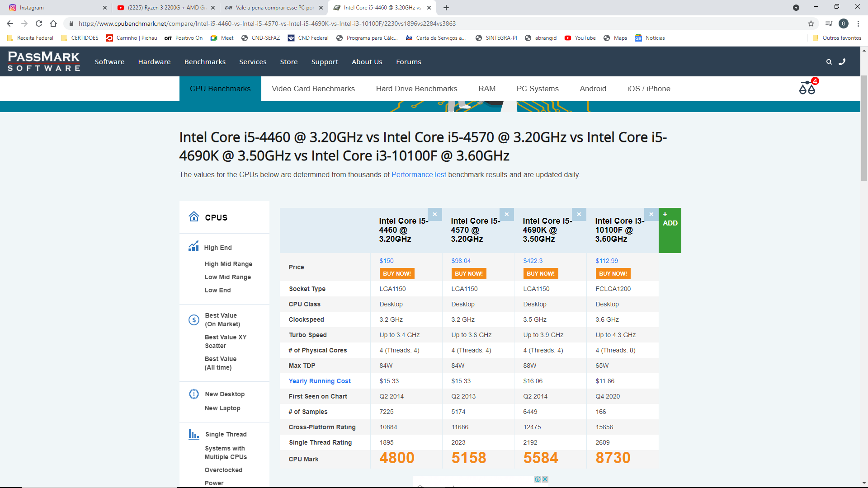Click the browser forward arrow

[x=24, y=23]
